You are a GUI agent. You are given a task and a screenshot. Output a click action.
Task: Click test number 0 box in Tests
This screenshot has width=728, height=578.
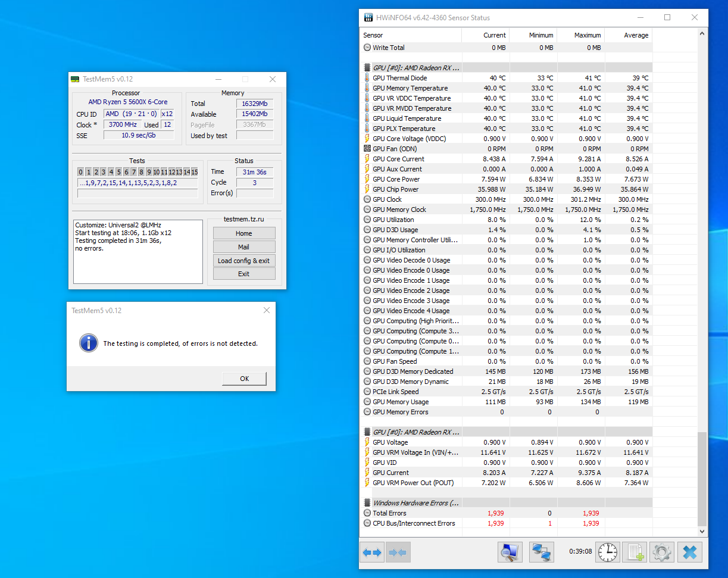click(81, 172)
